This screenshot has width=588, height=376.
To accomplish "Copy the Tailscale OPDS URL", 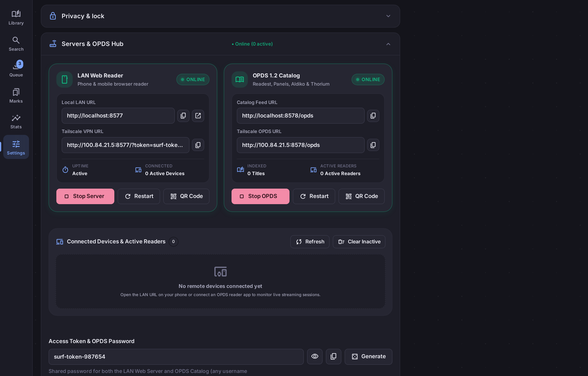I will tap(373, 145).
